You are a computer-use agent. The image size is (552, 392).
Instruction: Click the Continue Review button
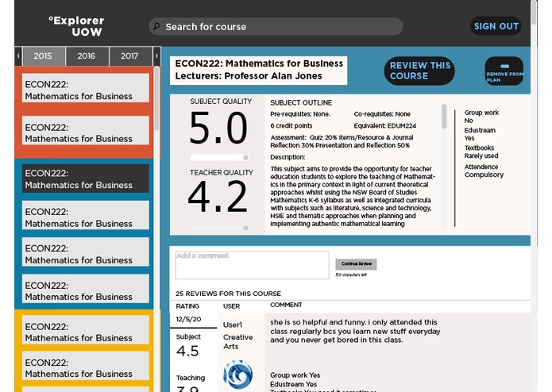(356, 264)
